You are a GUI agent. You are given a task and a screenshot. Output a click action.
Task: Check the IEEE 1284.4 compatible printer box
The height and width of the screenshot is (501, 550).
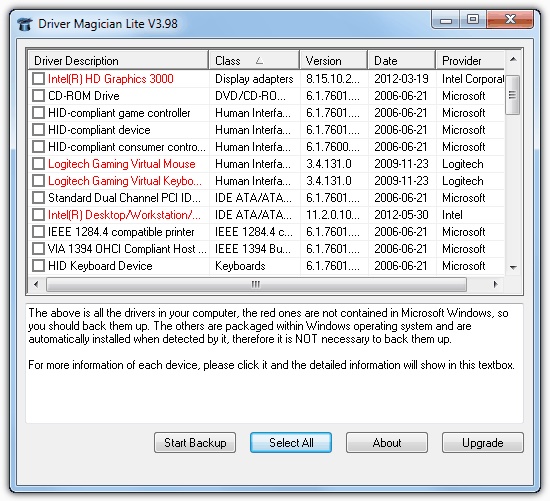point(38,232)
